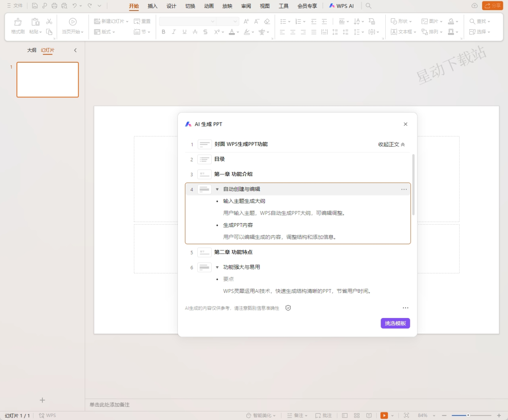508x420 pixels.
Task: Align text center in ribbon
Action: [x=293, y=32]
